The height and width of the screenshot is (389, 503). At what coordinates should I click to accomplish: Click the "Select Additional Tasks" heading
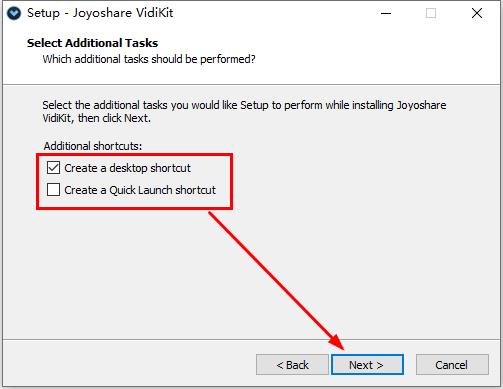[x=93, y=43]
